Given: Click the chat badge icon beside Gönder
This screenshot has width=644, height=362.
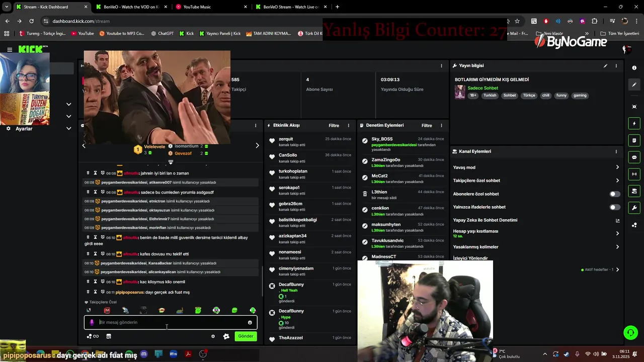Looking at the screenshot, I should coord(226,336).
